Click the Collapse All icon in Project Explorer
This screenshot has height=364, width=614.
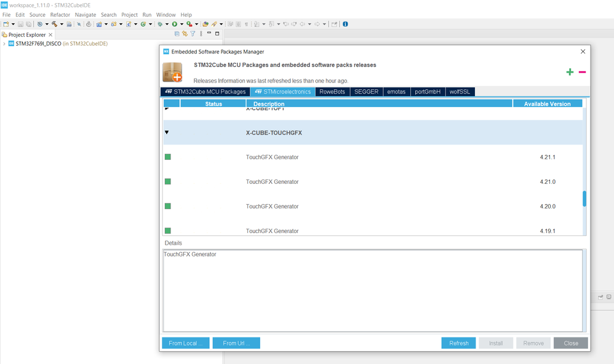(177, 34)
